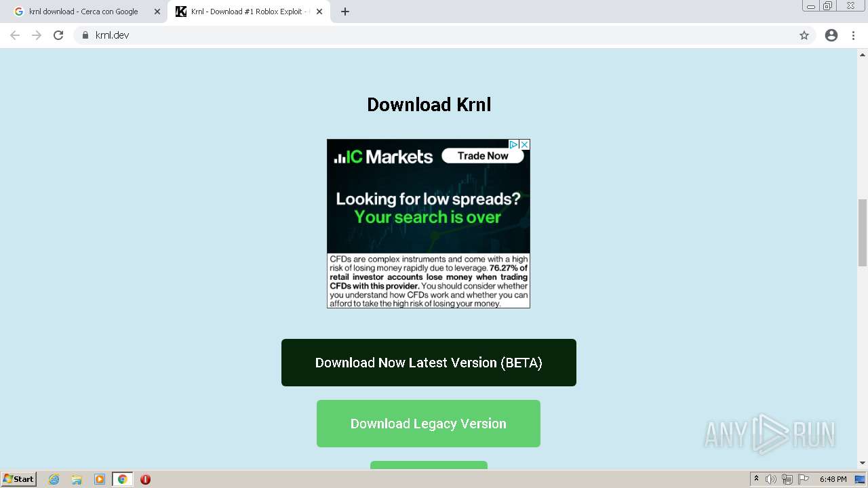The image size is (868, 488).
Task: Open Chrome's three-dot menu
Action: [x=854, y=35]
